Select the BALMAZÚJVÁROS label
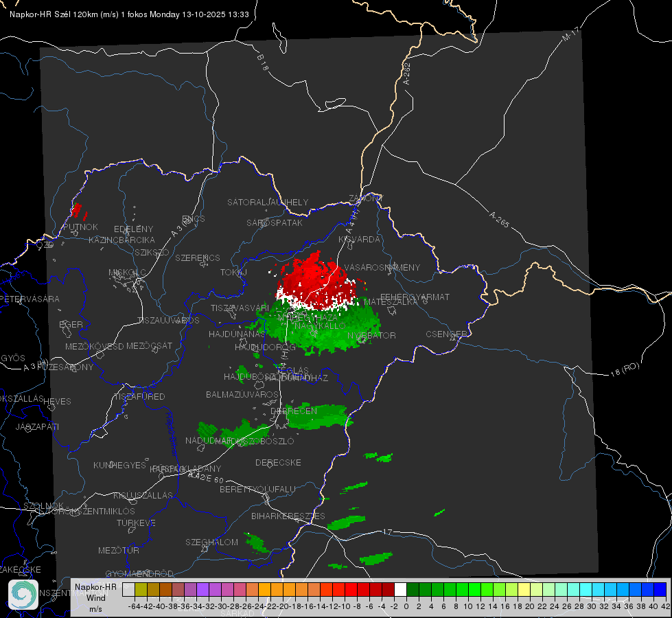Viewport: 672px width, 618px height. pyautogui.click(x=242, y=394)
